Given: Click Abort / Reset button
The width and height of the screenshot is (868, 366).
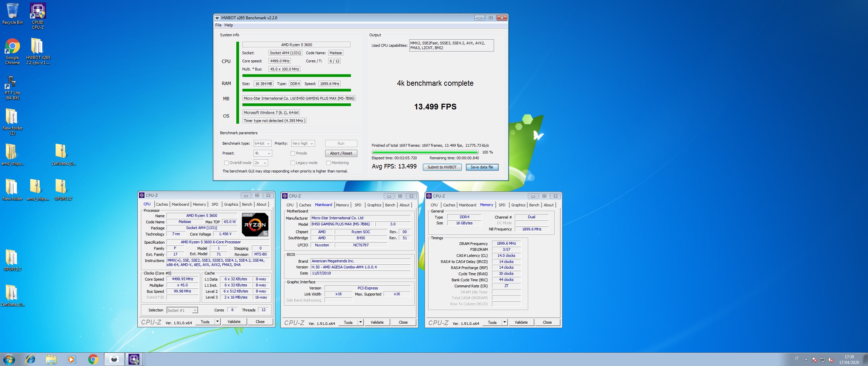Looking at the screenshot, I should 341,153.
